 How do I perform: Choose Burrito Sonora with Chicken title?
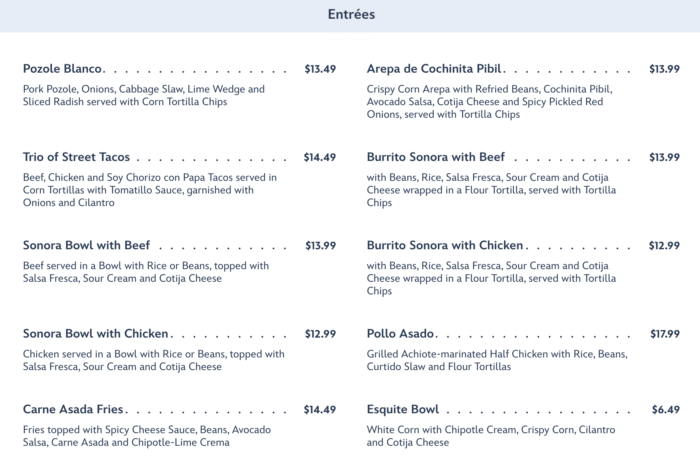coord(445,245)
